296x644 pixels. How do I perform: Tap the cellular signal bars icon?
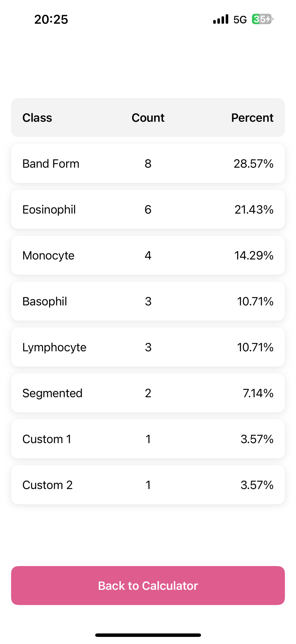(x=221, y=19)
